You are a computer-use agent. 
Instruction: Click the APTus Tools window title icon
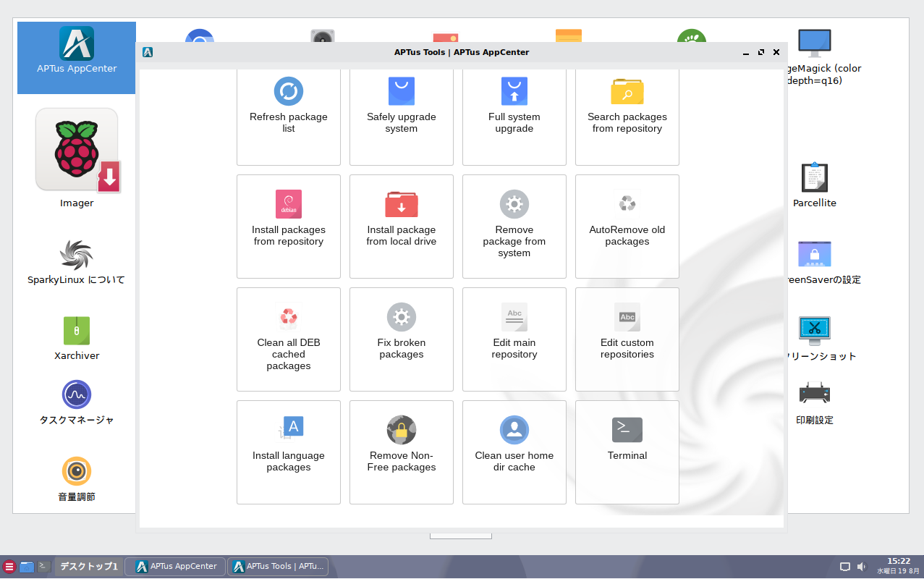pyautogui.click(x=148, y=52)
